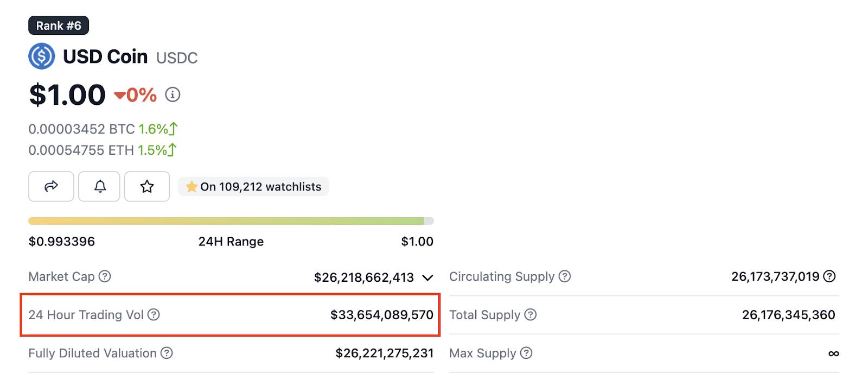Click the USD Coin logo icon

(x=41, y=56)
